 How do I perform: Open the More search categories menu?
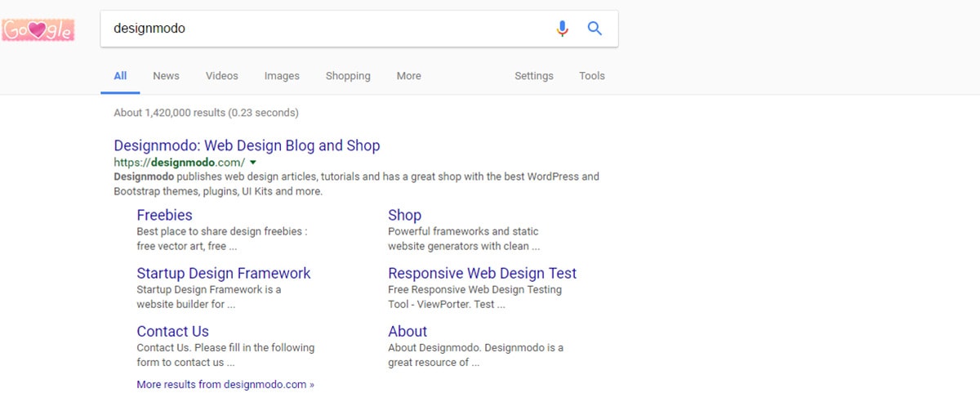pos(409,76)
